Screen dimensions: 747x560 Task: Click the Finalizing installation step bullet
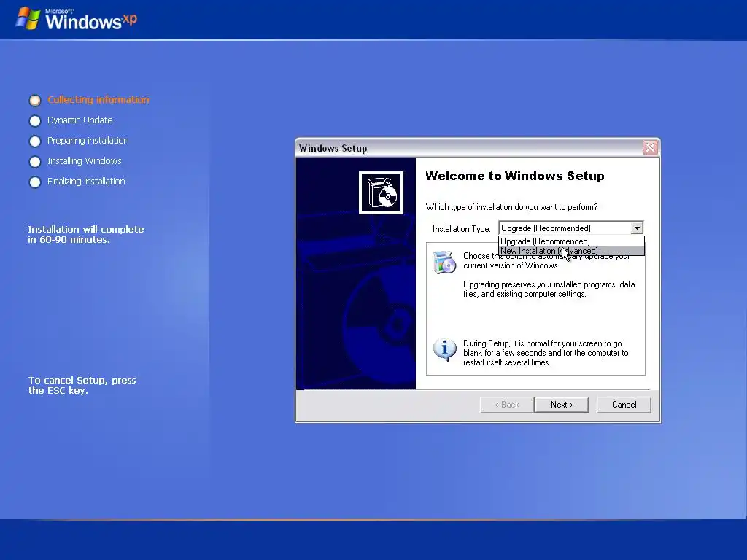[35, 182]
